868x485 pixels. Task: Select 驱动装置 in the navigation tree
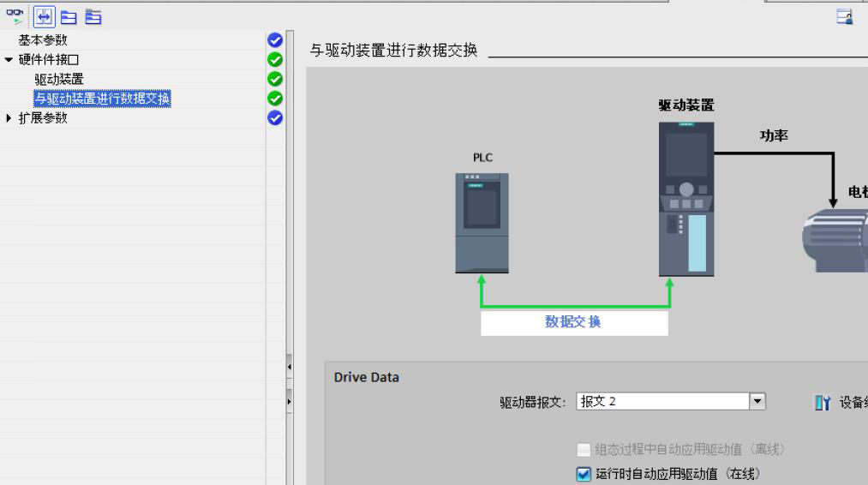(x=59, y=79)
